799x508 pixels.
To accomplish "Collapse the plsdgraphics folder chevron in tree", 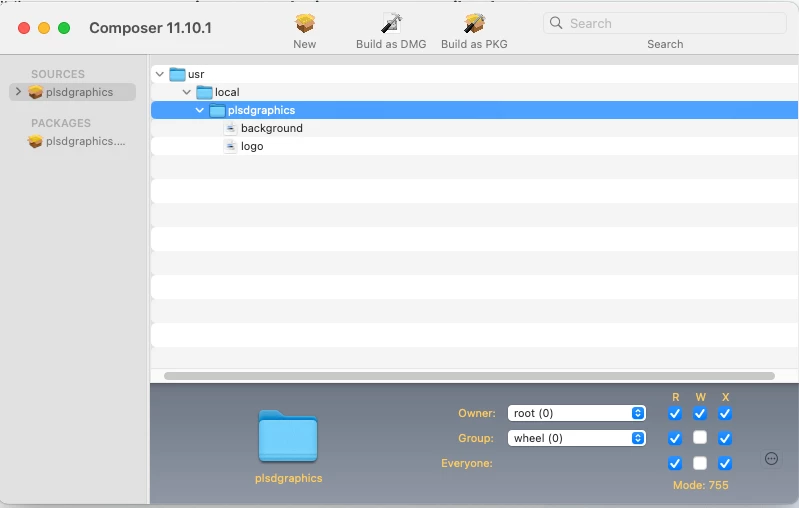I will tap(200, 110).
